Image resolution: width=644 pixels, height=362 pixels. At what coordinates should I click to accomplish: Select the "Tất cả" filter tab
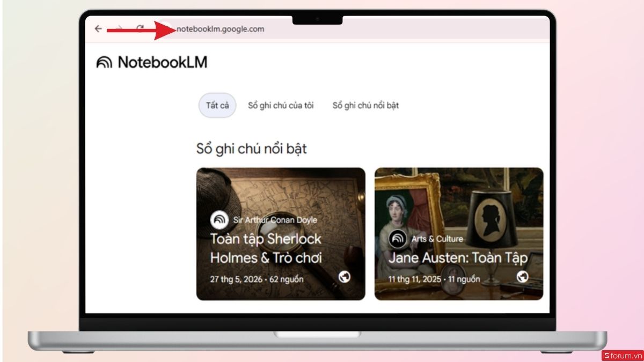(x=217, y=105)
